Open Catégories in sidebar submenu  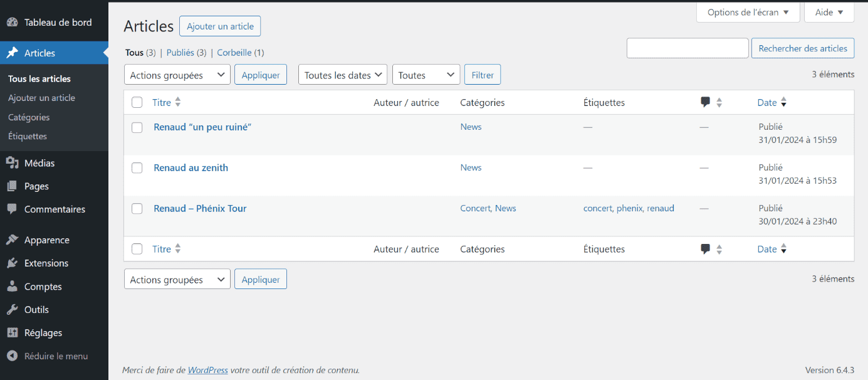29,117
